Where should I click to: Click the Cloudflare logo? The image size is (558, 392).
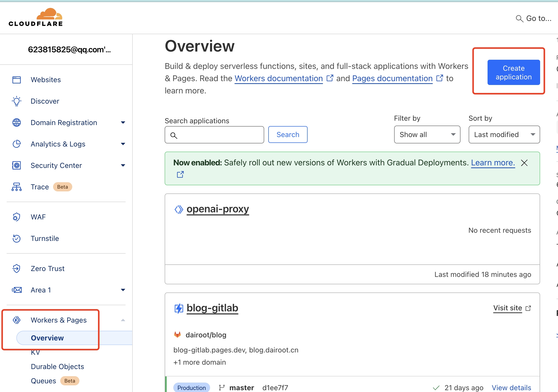click(x=35, y=17)
